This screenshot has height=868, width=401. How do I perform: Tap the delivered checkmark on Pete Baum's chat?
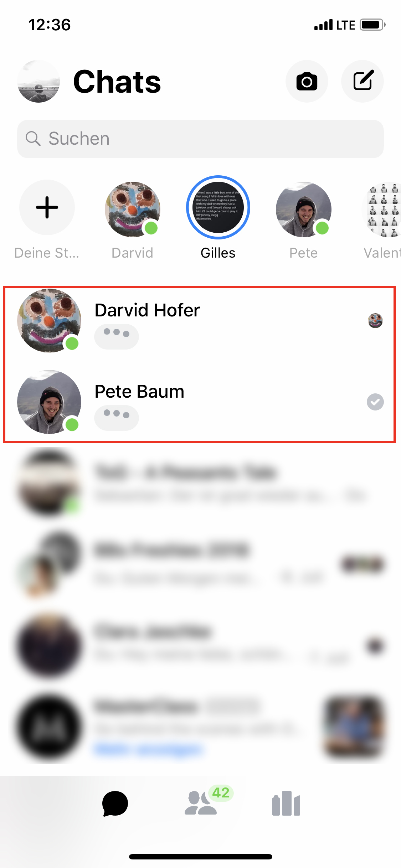pos(375,402)
